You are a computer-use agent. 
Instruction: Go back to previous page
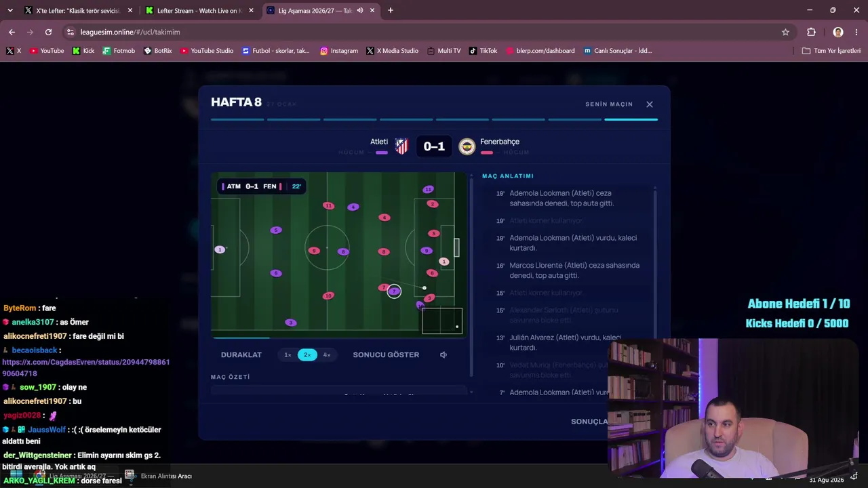tap(12, 32)
